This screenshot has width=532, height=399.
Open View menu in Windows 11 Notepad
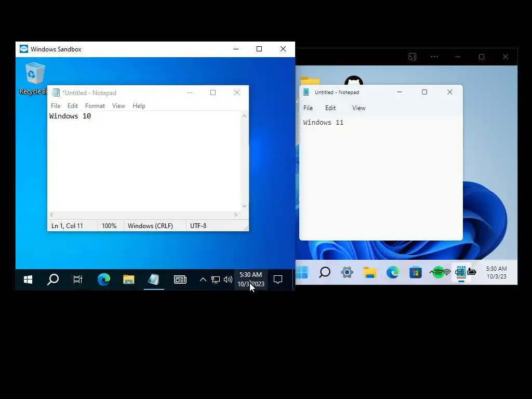point(358,108)
